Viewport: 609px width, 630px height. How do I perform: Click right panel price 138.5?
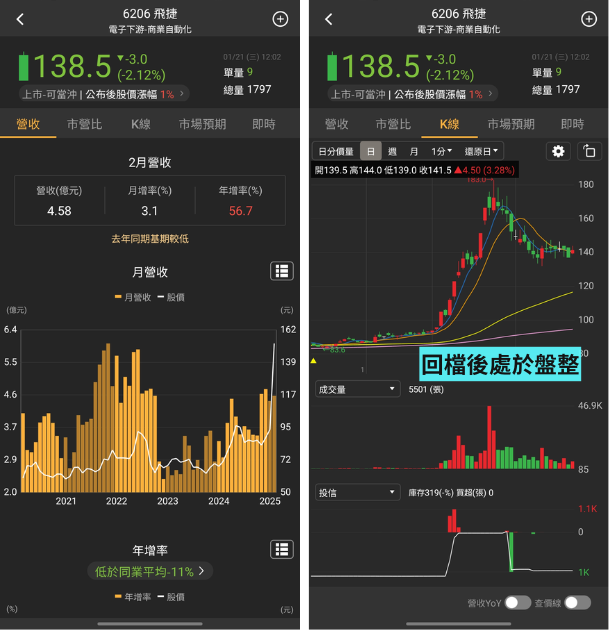click(380, 66)
